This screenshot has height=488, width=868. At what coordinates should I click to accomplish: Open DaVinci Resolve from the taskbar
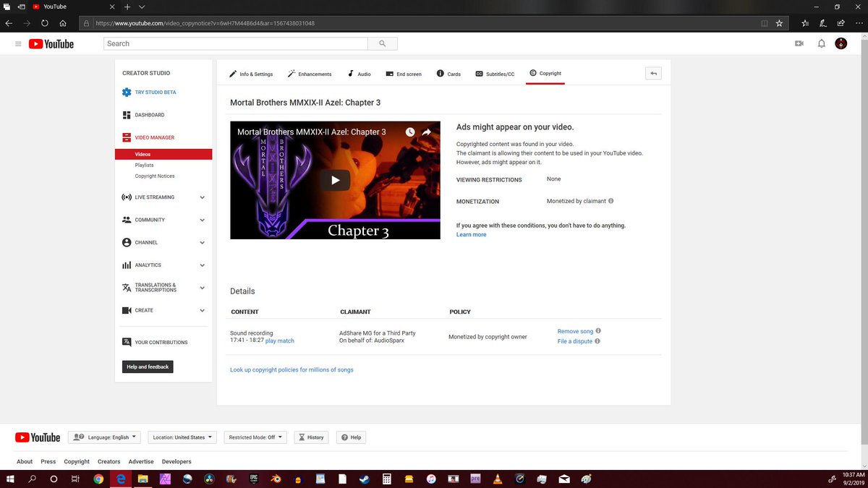point(209,479)
